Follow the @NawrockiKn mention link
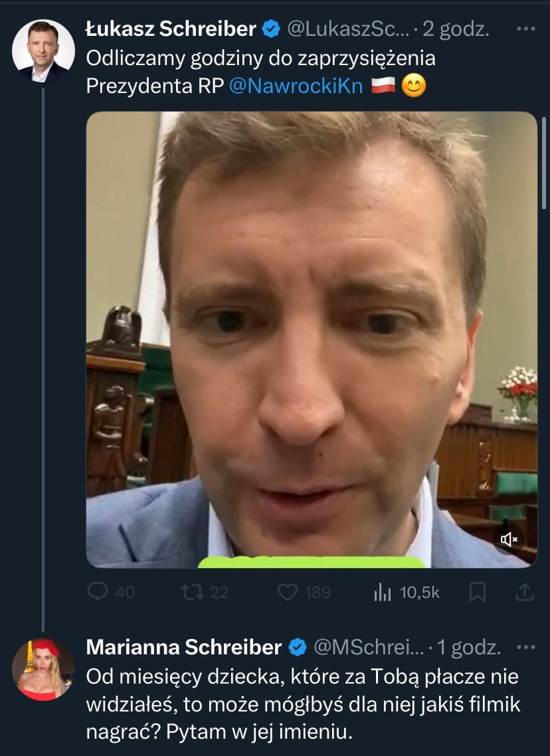 tap(296, 86)
